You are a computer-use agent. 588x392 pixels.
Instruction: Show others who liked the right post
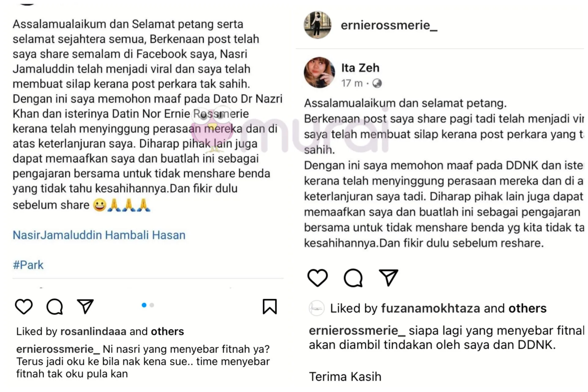tap(527, 308)
